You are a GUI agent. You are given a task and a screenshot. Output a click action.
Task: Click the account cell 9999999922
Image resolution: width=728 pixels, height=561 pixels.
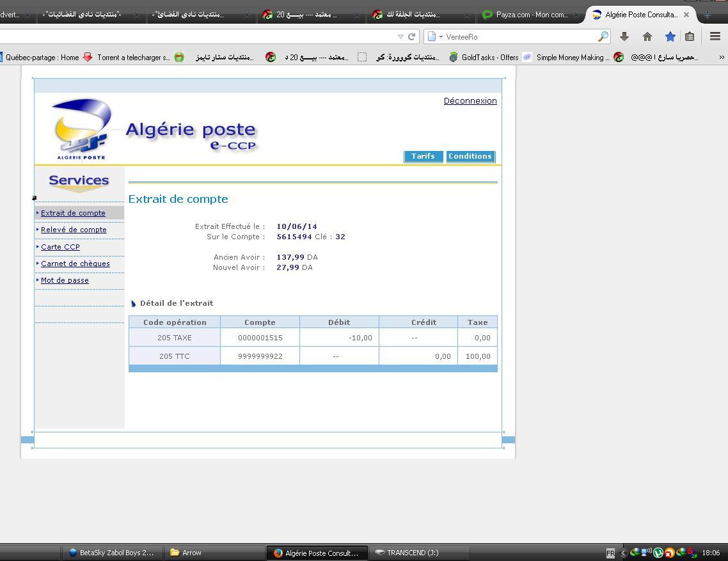pyautogui.click(x=260, y=357)
